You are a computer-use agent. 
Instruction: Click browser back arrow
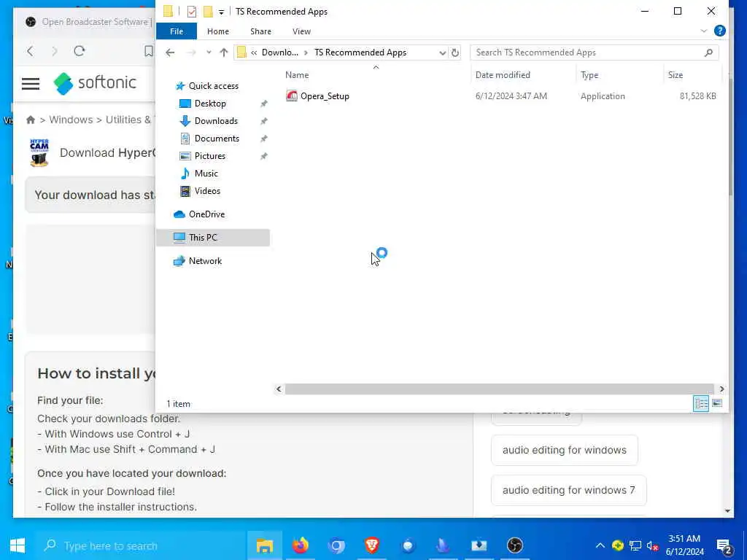(31, 51)
